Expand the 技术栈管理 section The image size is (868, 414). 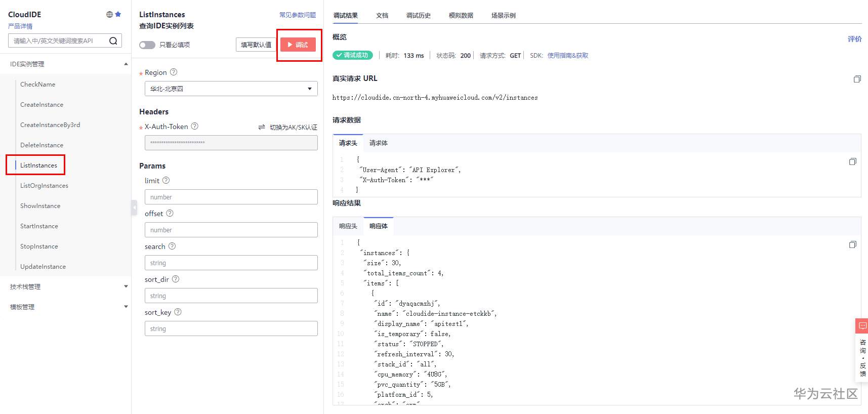(x=126, y=286)
